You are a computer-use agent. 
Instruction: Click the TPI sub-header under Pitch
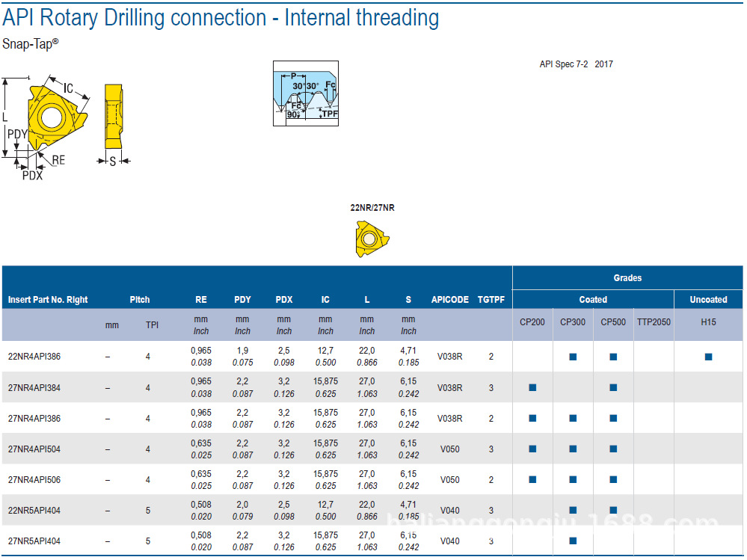[x=152, y=325]
